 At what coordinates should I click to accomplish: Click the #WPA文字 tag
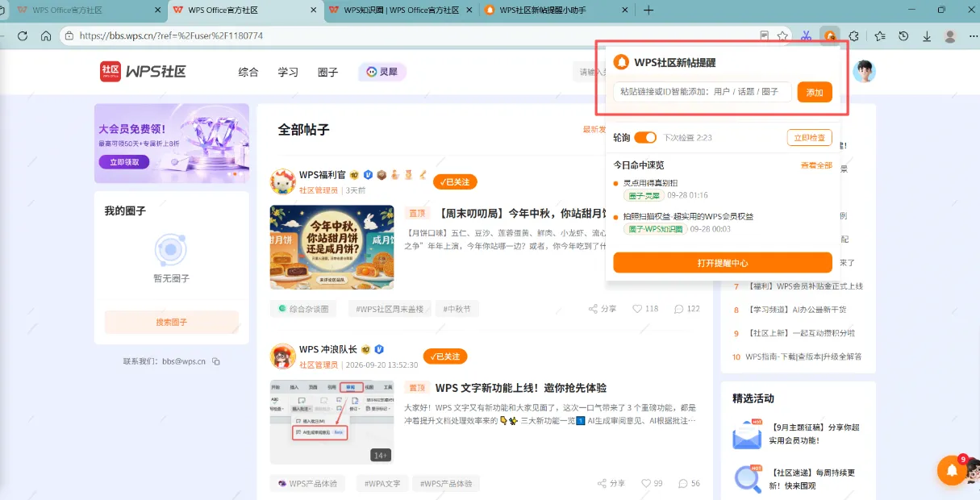point(382,484)
